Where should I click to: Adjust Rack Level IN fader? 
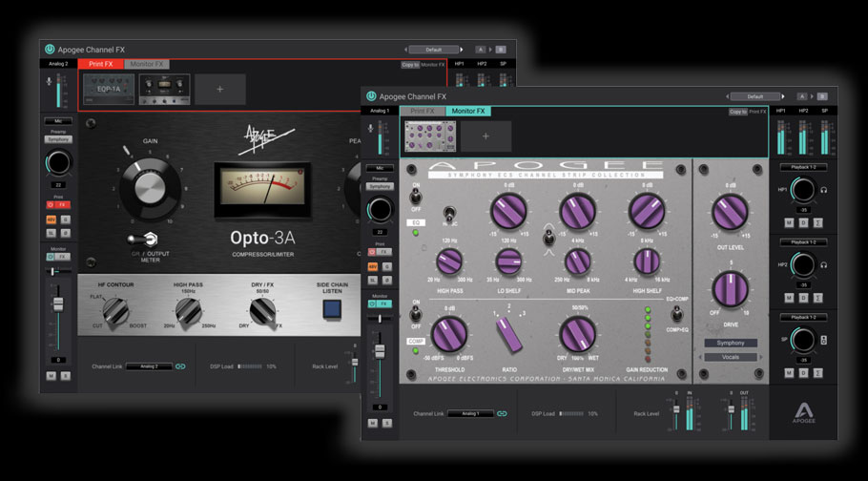pos(676,409)
